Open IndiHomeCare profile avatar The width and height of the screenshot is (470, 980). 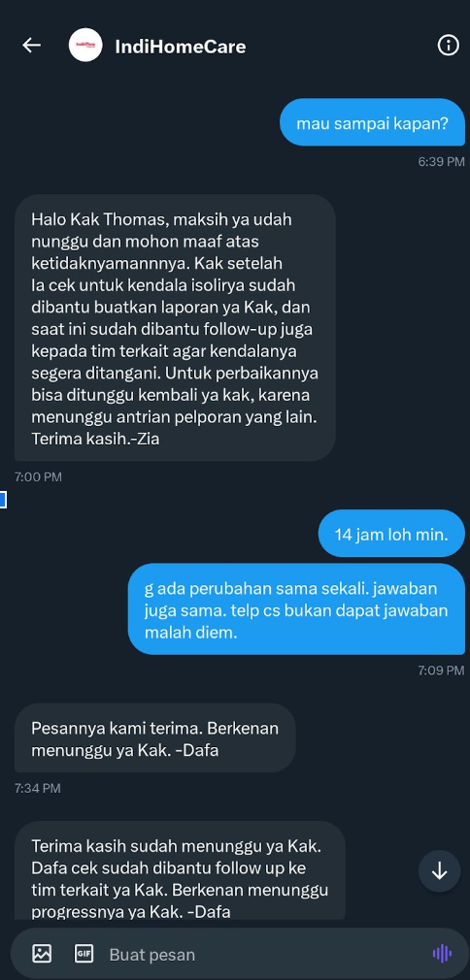click(x=85, y=45)
